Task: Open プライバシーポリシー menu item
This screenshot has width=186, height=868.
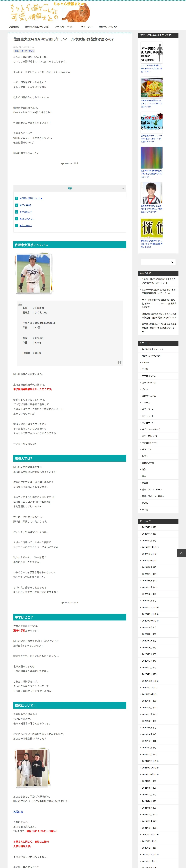Action: (x=65, y=27)
